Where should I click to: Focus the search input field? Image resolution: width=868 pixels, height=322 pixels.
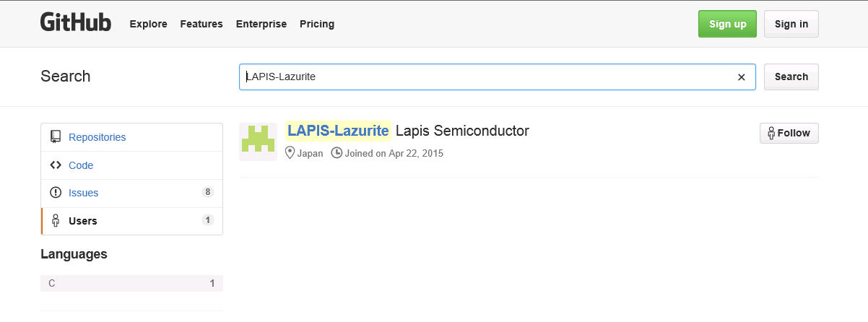(x=487, y=77)
